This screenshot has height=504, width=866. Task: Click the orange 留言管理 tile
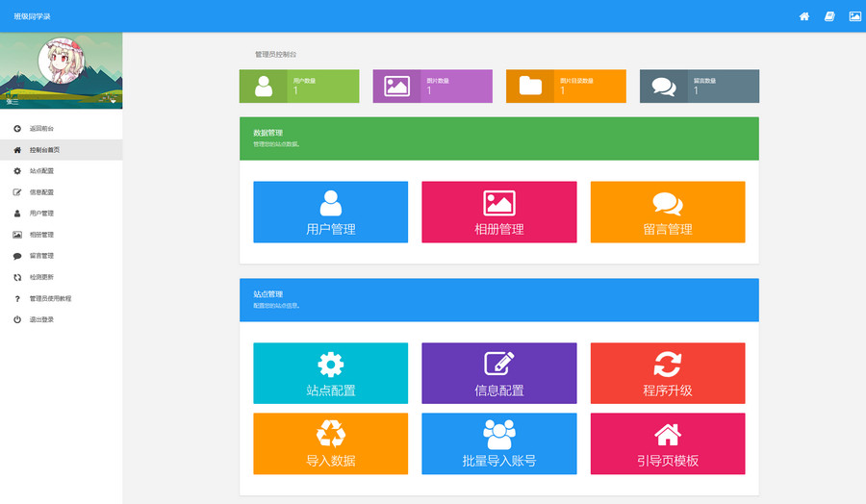click(667, 212)
